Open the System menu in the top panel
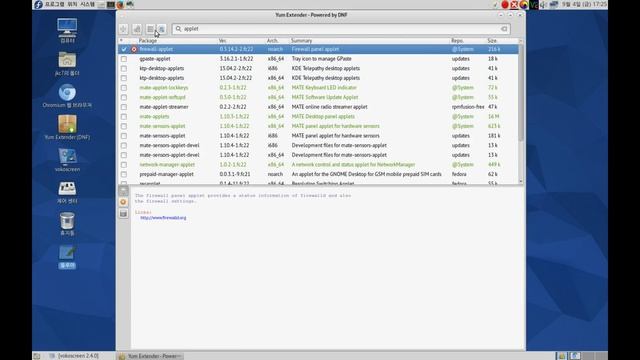 87,4
